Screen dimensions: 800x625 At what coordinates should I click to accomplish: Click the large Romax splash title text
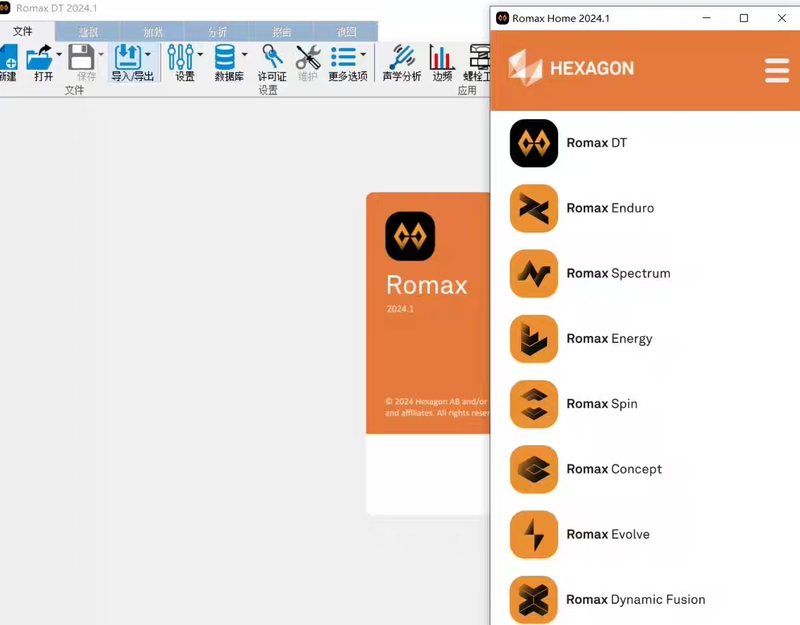427,285
